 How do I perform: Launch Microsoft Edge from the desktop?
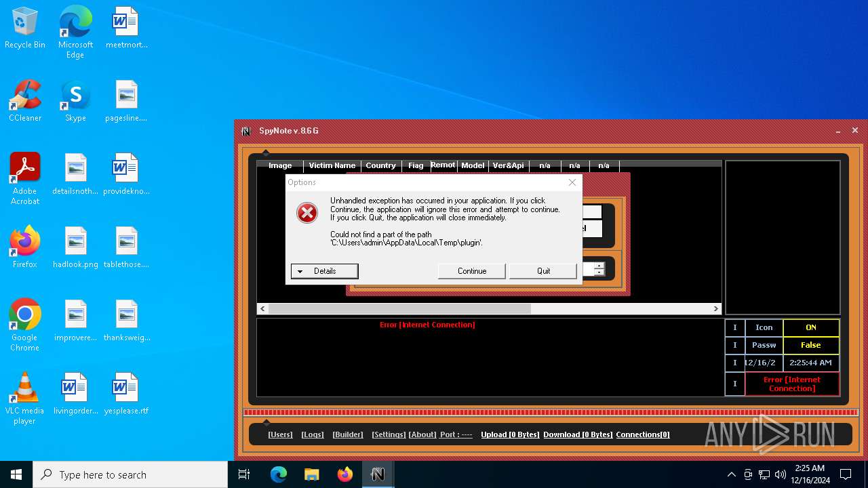pyautogui.click(x=75, y=33)
